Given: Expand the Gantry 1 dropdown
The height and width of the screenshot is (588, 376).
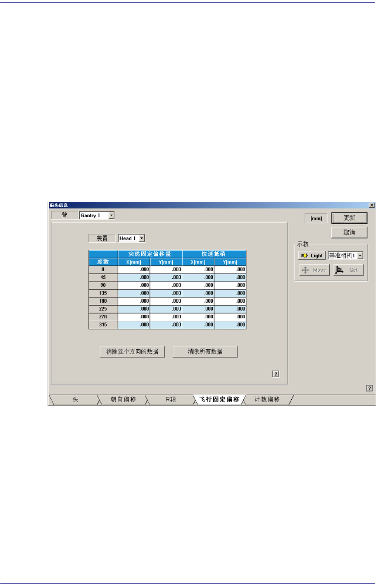Looking at the screenshot, I should tap(111, 215).
